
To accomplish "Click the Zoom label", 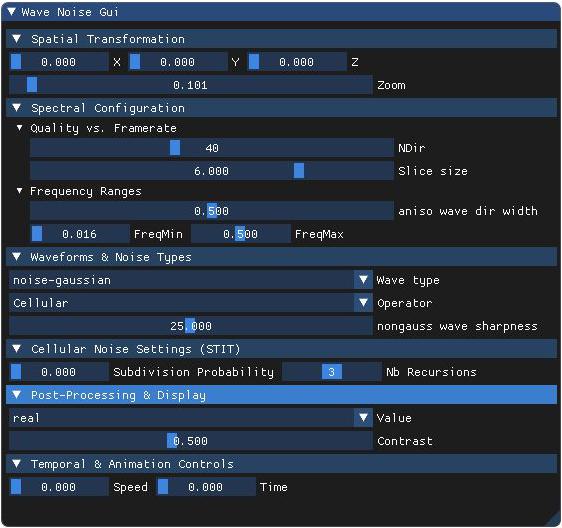I will [x=391, y=85].
